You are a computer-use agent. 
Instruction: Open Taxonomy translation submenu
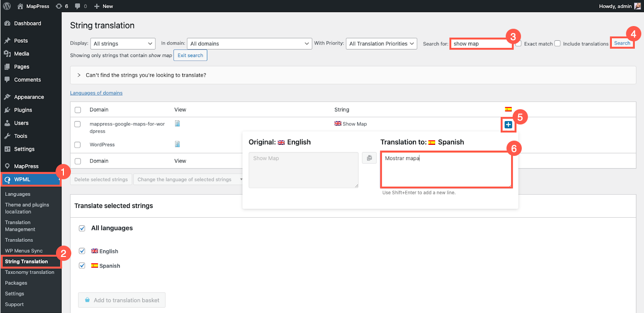click(29, 272)
